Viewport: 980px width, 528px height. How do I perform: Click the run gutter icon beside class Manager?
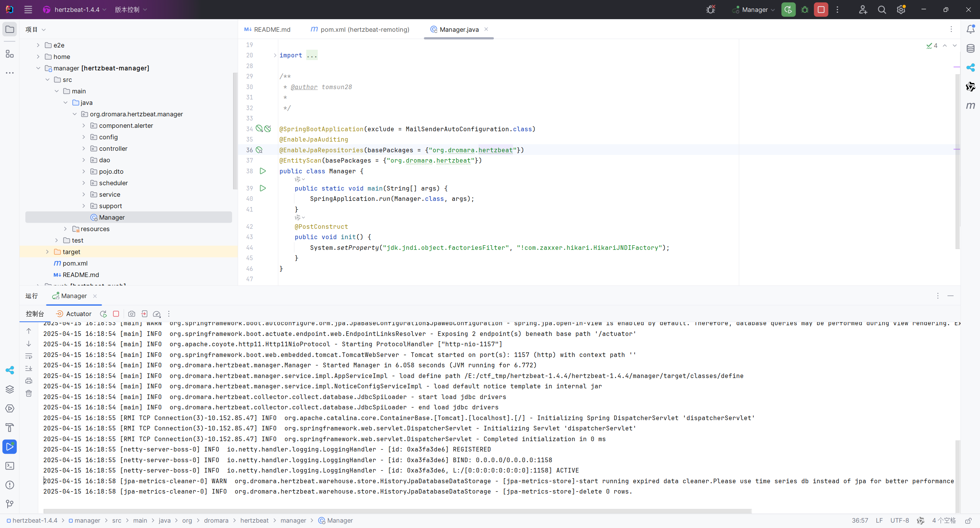point(263,171)
